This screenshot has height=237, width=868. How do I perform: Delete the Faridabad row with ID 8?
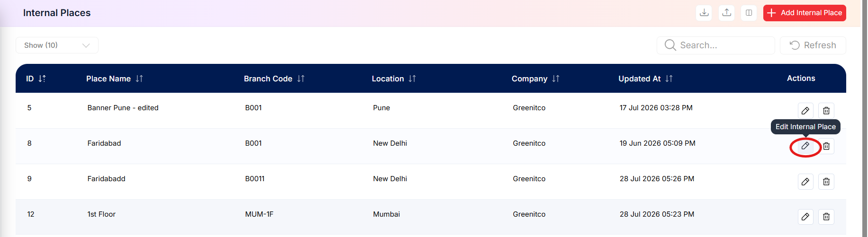pos(826,146)
